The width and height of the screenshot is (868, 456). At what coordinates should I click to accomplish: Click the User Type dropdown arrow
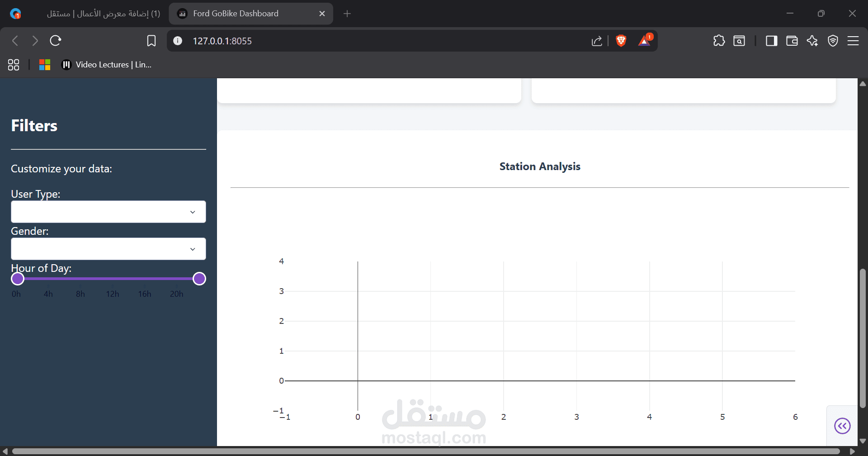(193, 212)
